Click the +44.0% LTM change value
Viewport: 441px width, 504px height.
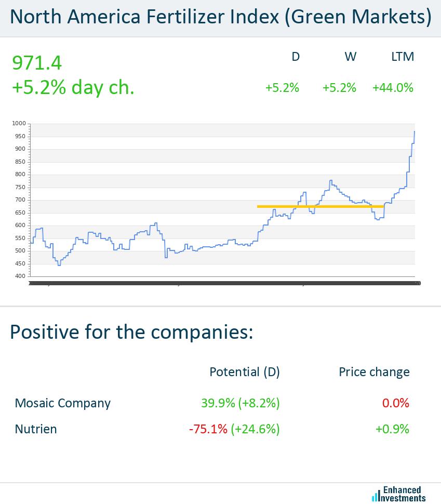point(393,88)
